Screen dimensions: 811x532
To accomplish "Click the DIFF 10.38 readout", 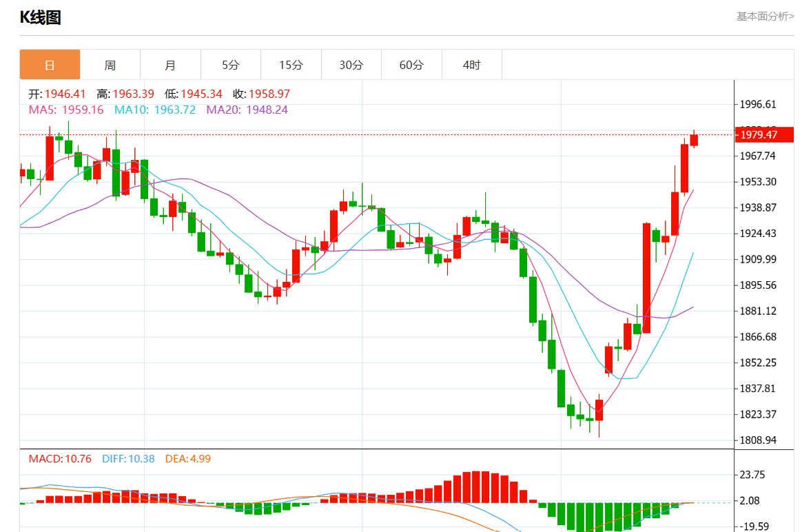I will (128, 458).
